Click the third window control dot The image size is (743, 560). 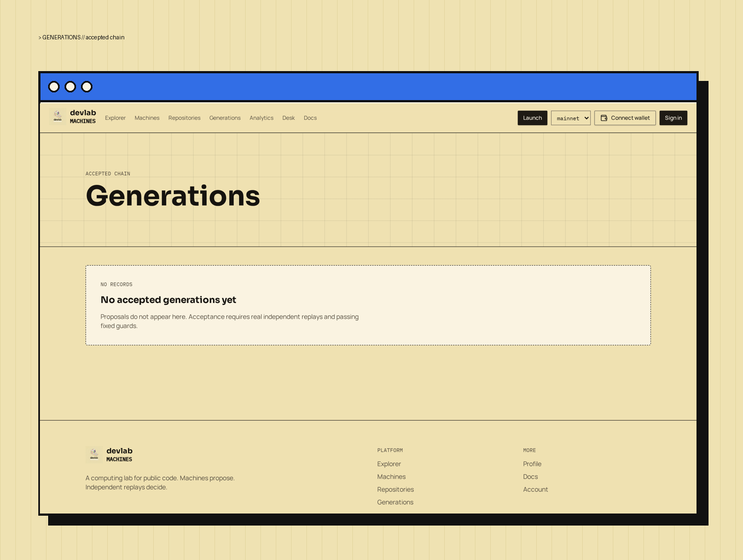[x=87, y=87]
